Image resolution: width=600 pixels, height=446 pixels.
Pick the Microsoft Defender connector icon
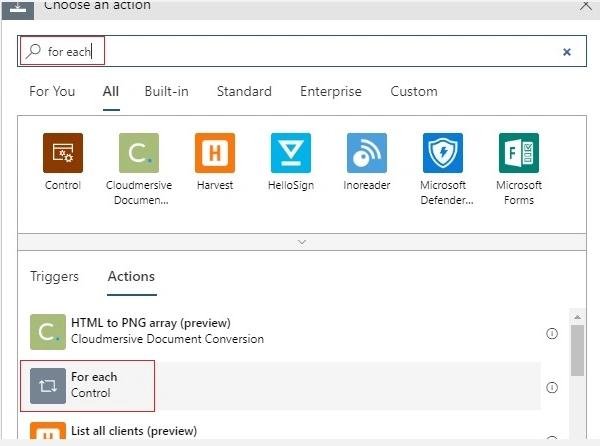(x=443, y=153)
